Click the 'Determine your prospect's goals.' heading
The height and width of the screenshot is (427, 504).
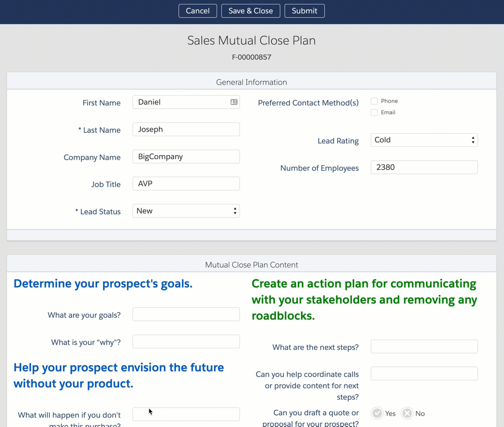pos(103,284)
